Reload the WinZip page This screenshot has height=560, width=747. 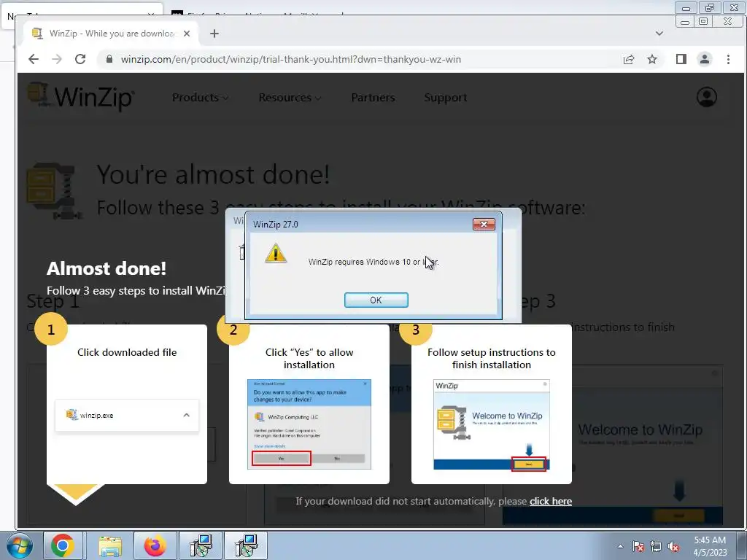[80, 60]
